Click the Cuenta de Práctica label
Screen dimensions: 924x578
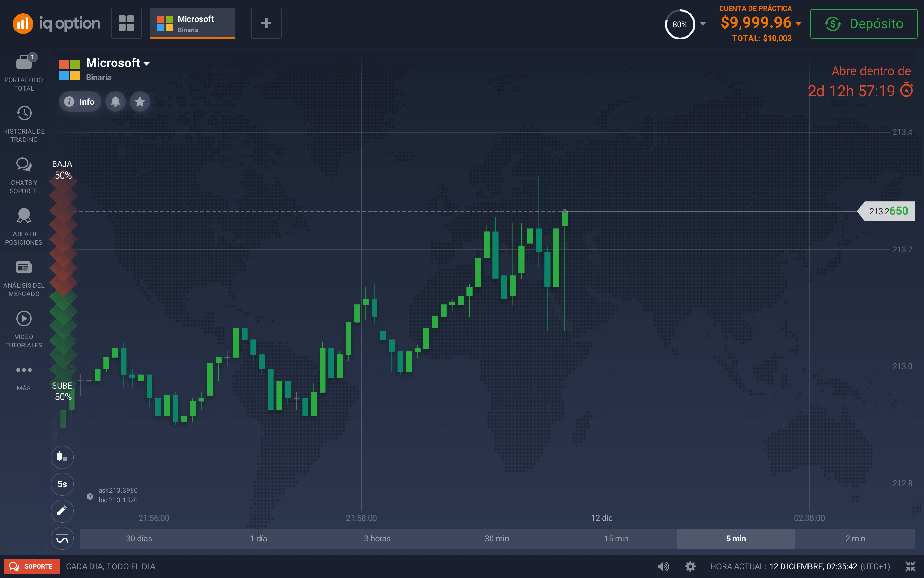pos(755,8)
